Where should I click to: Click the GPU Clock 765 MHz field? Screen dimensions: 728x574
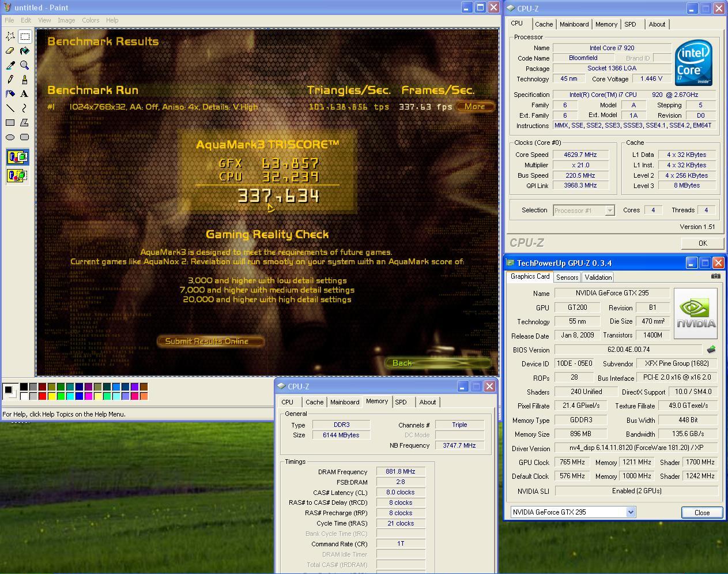coord(572,462)
